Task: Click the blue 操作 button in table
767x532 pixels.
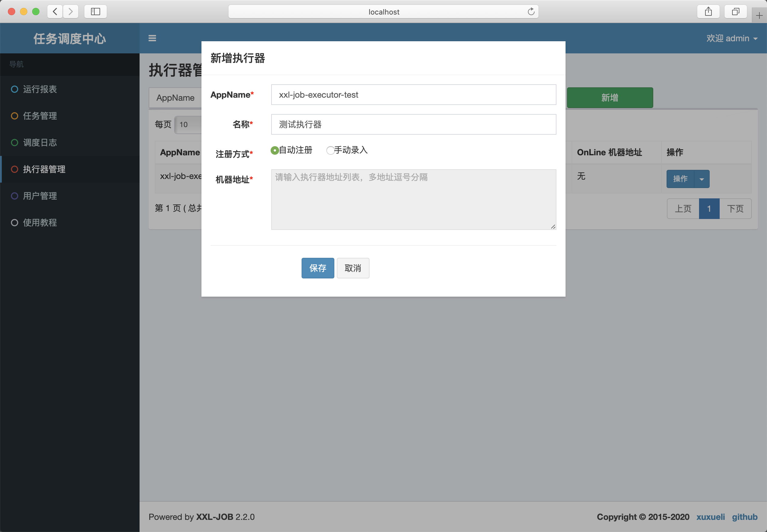Action: point(680,179)
